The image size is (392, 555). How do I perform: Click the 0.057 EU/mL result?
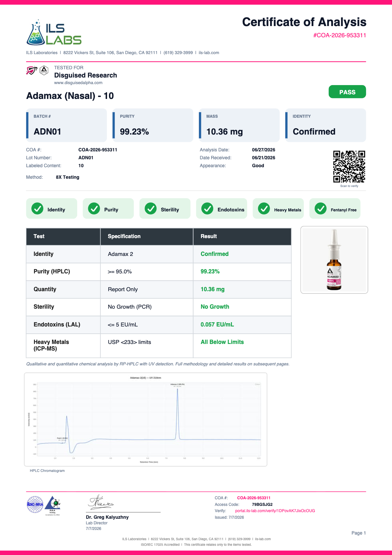217,324
